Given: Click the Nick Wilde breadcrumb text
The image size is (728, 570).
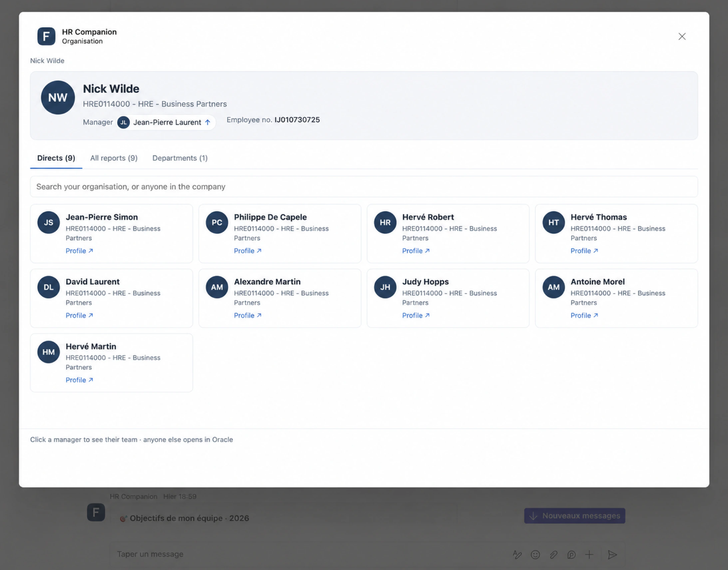Looking at the screenshot, I should click(x=47, y=61).
